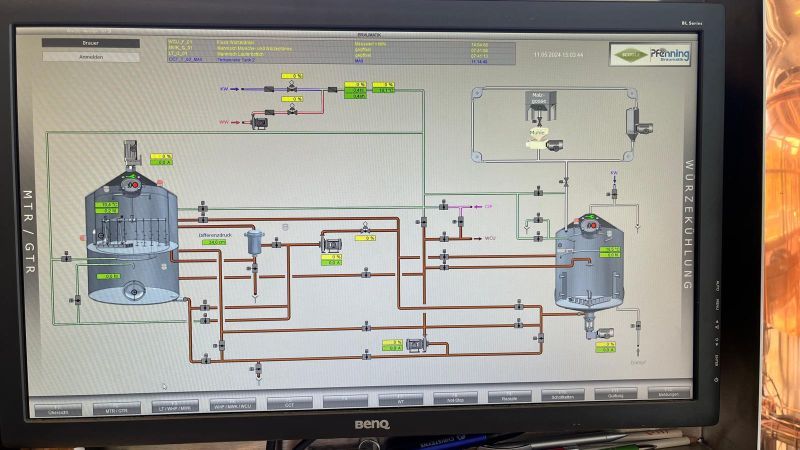Select the vertical MTR / GTR side label

(28, 232)
